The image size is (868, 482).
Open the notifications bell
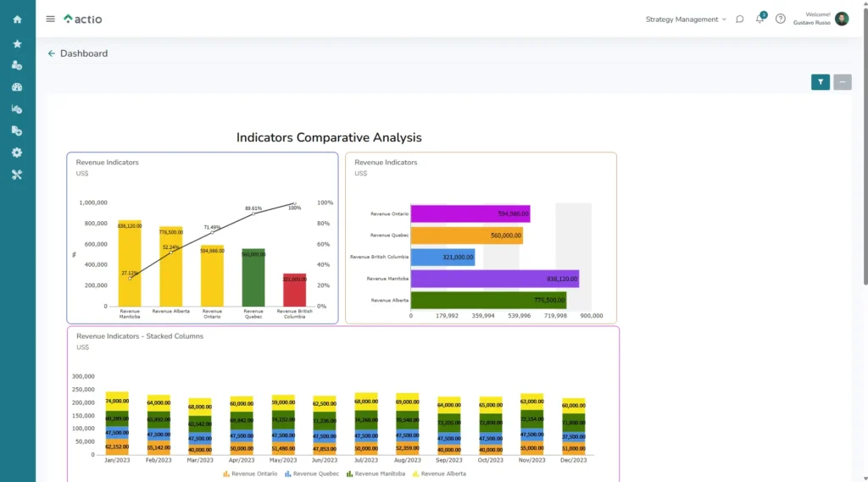(760, 19)
